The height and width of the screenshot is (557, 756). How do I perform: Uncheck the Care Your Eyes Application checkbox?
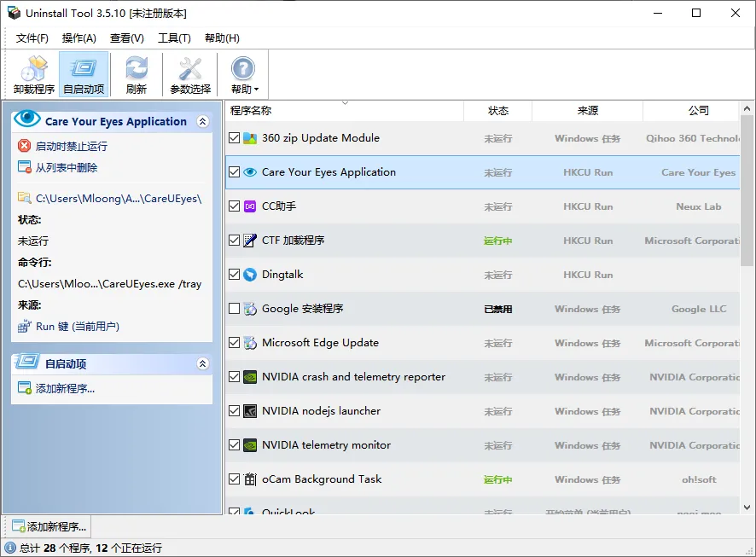pyautogui.click(x=235, y=172)
